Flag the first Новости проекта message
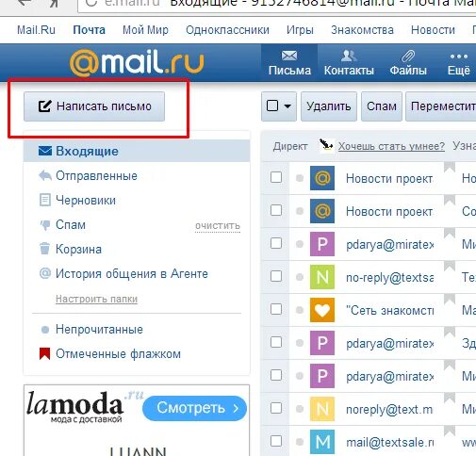This screenshot has height=456, width=476. [450, 168]
